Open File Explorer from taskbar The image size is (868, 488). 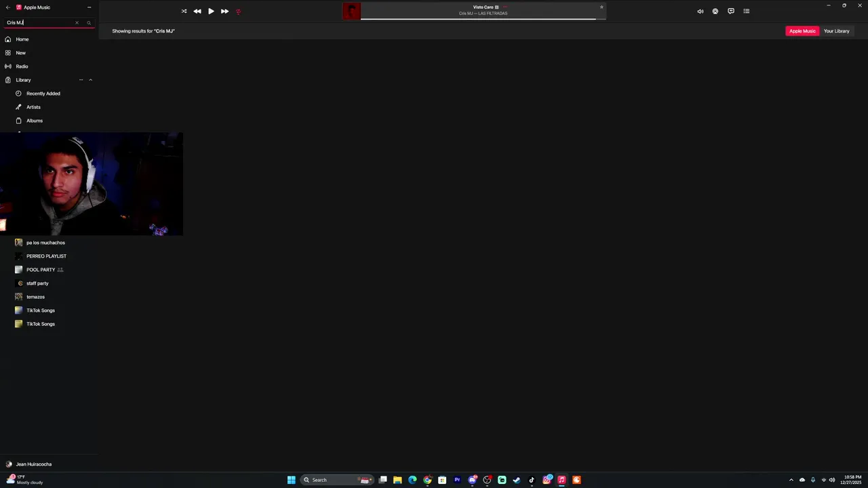click(397, 480)
